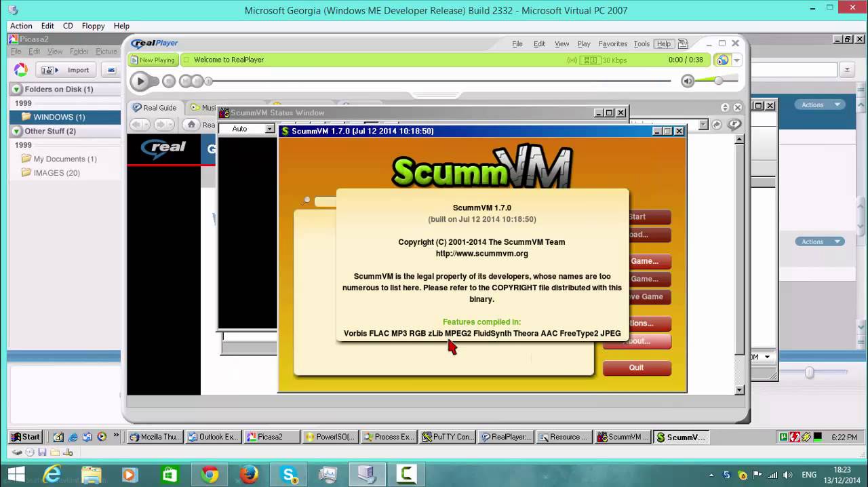Click the Windows ME Start button
This screenshot has width=868, height=487.
25,437
